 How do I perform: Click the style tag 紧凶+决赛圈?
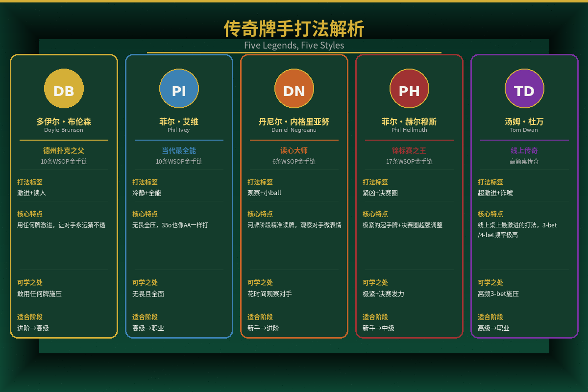pyautogui.click(x=380, y=193)
